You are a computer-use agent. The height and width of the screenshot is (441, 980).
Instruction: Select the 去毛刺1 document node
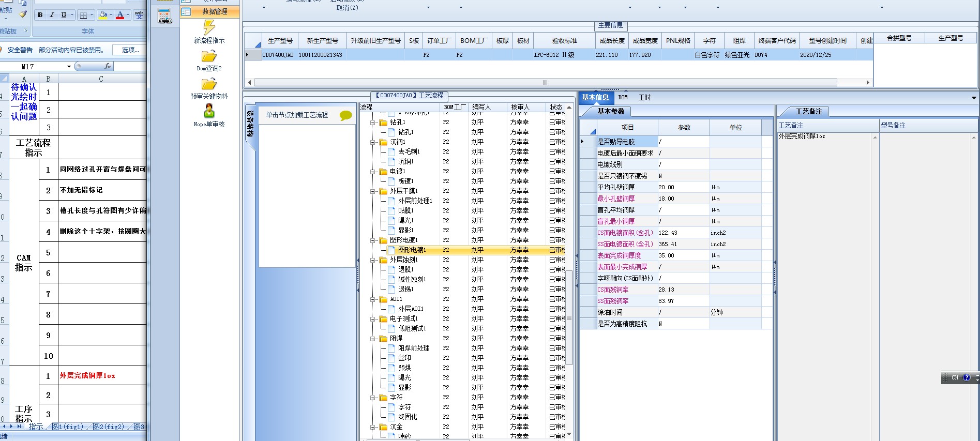pos(409,151)
